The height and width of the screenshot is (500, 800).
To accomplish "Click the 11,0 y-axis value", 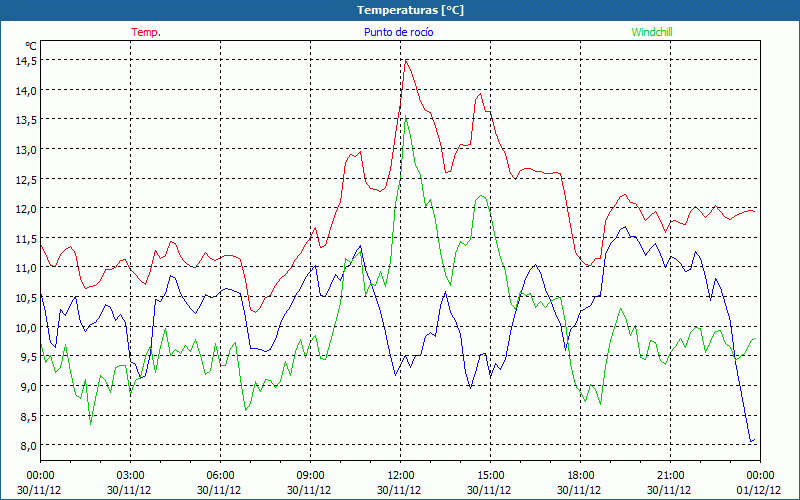I will (27, 268).
